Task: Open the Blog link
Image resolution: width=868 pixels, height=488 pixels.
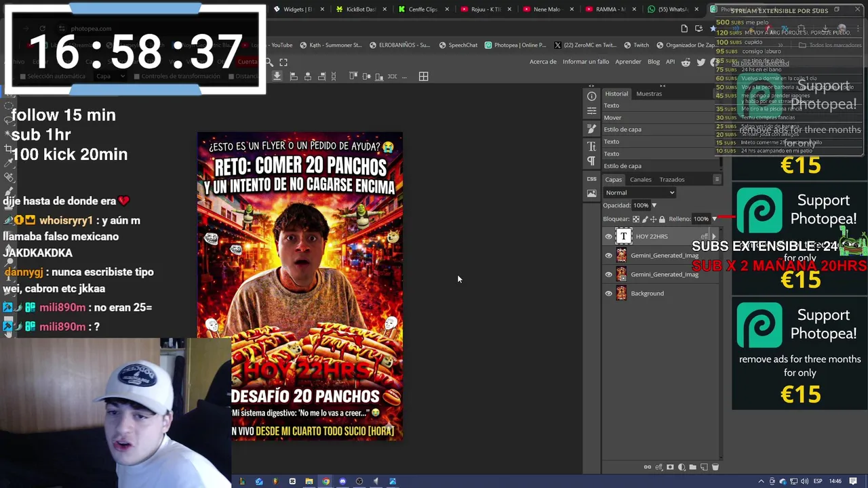Action: (654, 62)
